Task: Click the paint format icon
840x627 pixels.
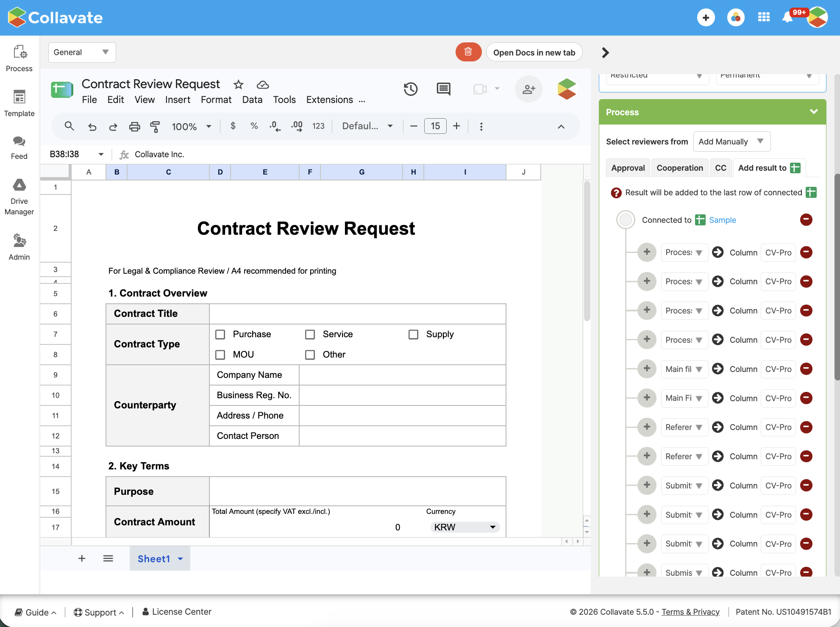Action: pos(155,126)
